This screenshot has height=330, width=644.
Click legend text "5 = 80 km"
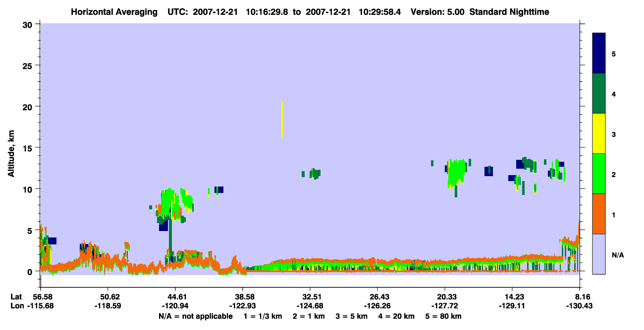coord(444,316)
